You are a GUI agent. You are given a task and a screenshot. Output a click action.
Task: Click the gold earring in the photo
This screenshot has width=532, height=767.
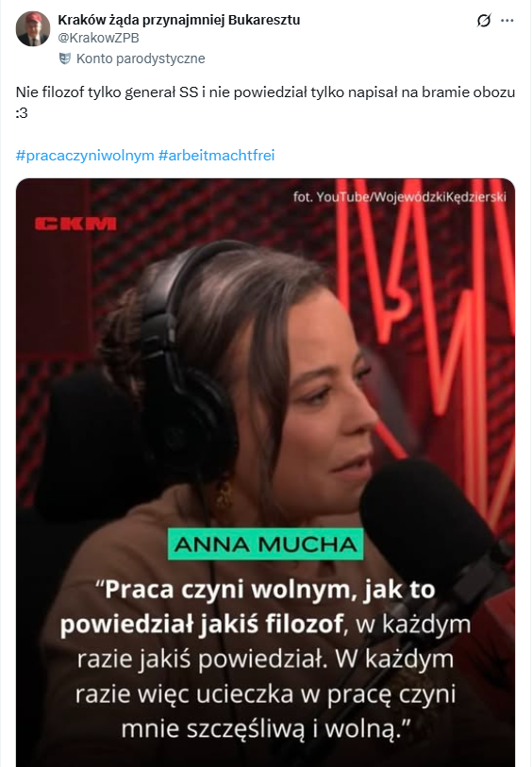(x=224, y=493)
